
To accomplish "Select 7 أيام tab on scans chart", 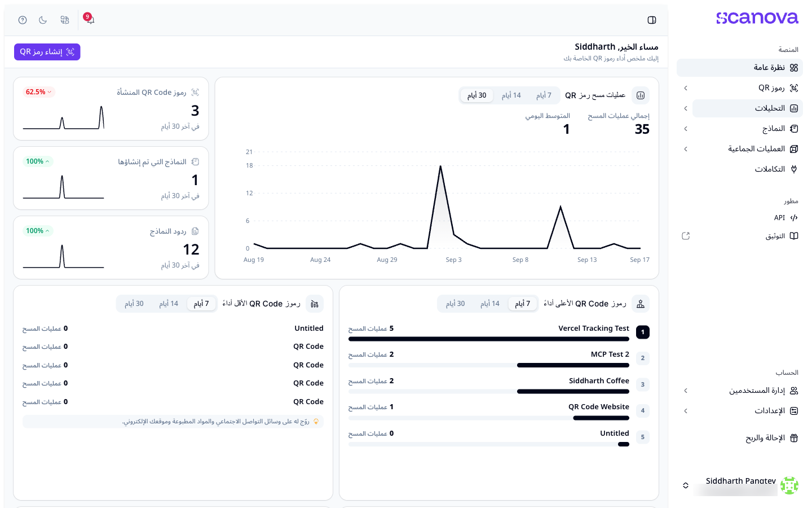I will (544, 95).
